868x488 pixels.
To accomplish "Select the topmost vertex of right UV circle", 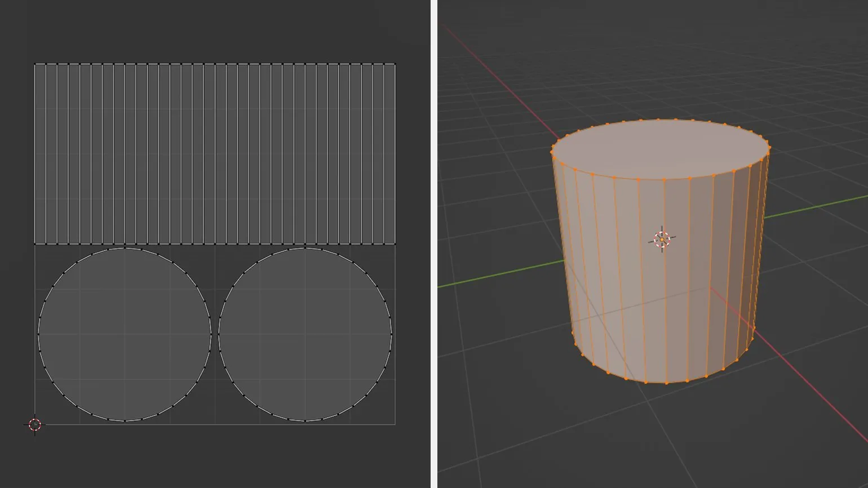I will tap(305, 248).
